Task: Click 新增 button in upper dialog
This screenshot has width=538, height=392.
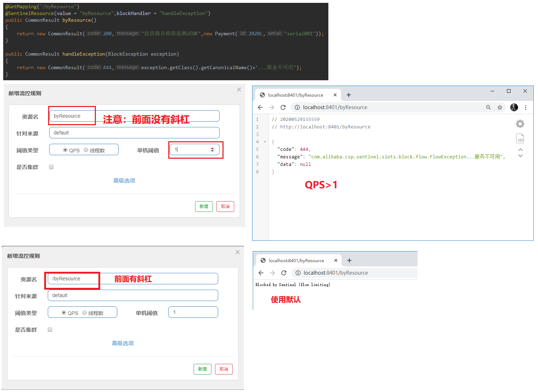Action: coord(204,207)
